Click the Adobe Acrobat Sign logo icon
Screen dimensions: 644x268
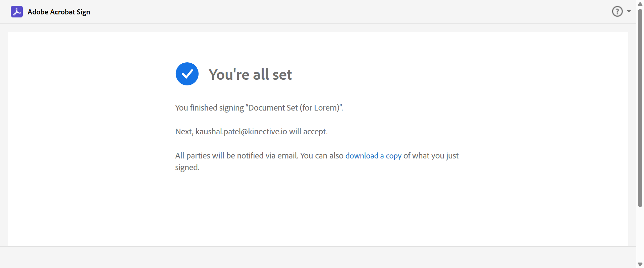coord(17,12)
